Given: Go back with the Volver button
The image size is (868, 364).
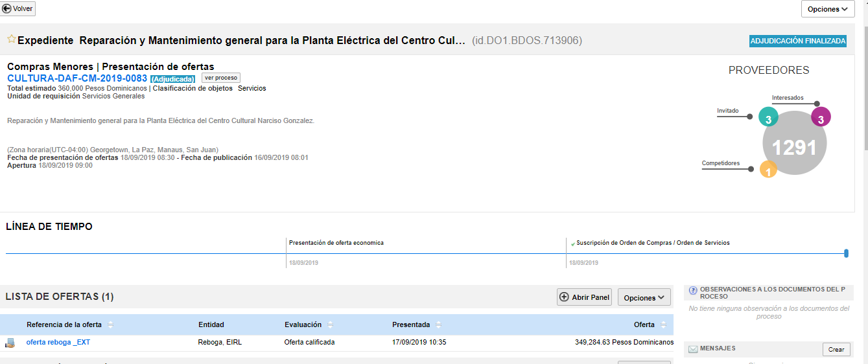Looking at the screenshot, I should click(x=19, y=9).
